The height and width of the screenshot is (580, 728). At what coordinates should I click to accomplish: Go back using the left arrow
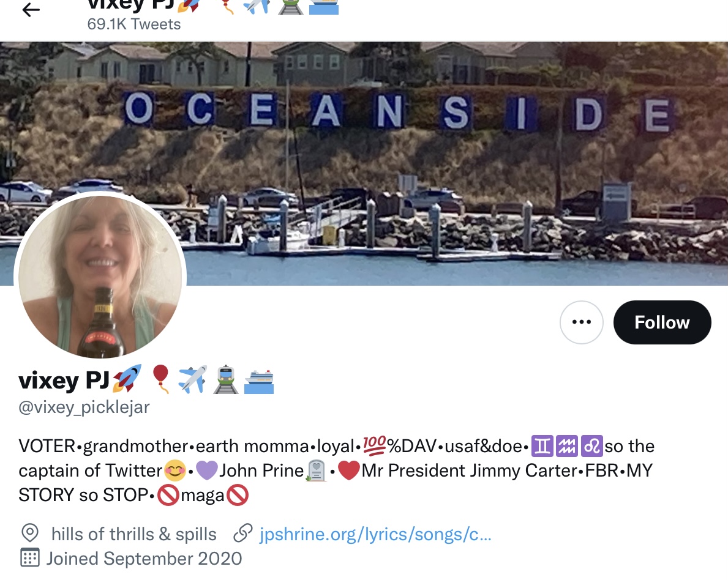pos(31,10)
